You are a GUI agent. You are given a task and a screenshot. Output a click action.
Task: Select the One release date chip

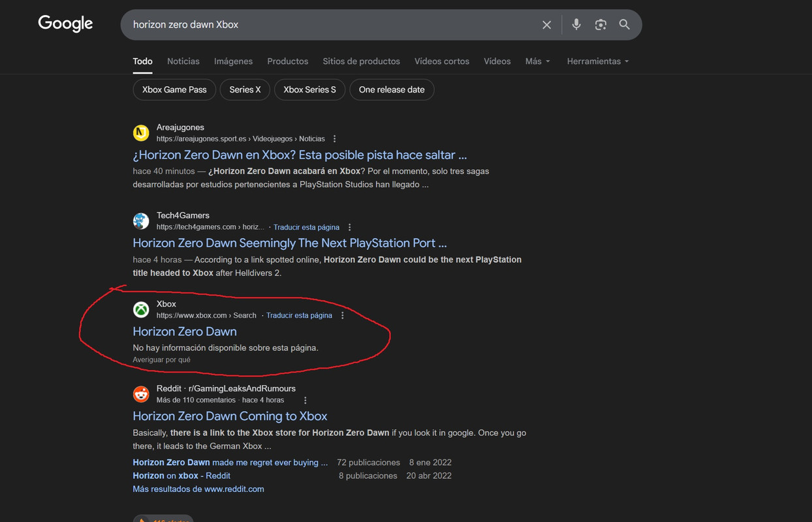point(392,89)
